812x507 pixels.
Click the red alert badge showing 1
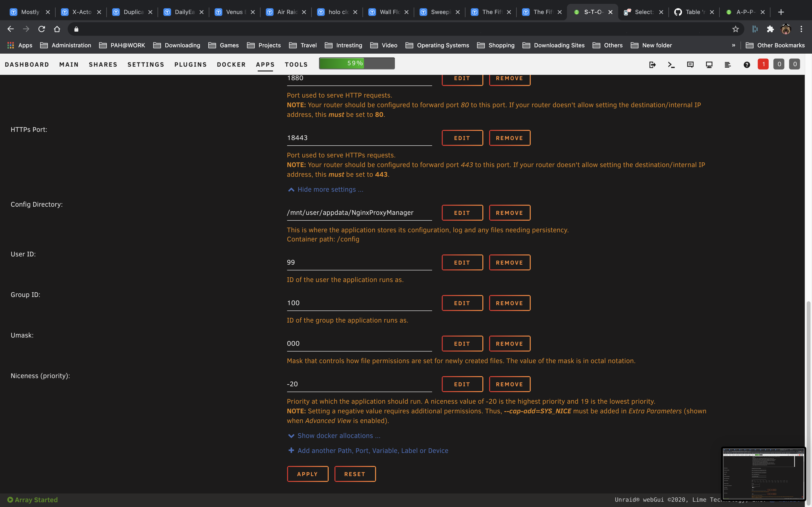pyautogui.click(x=763, y=64)
